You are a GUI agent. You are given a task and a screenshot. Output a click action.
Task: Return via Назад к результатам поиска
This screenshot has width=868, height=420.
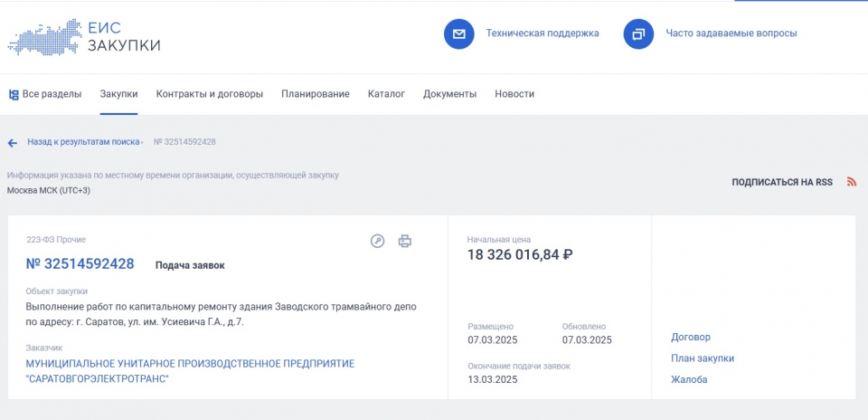(x=83, y=142)
